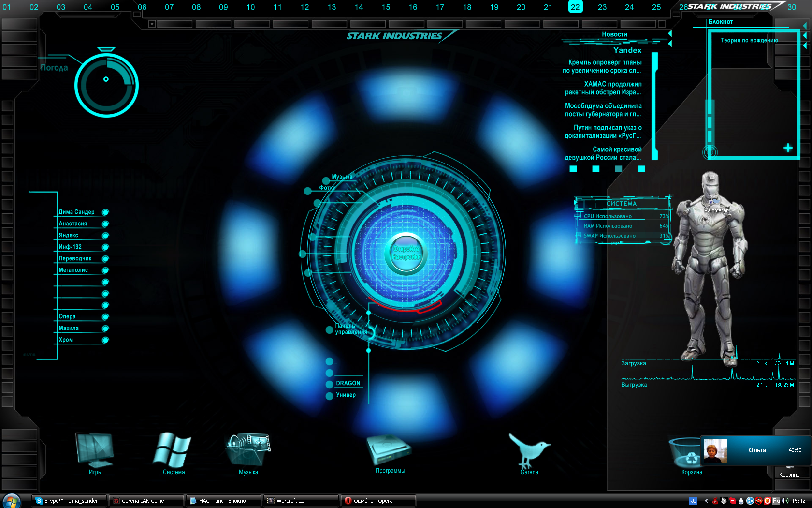Open the Игры monitor icon
812x508 pixels.
pyautogui.click(x=95, y=450)
